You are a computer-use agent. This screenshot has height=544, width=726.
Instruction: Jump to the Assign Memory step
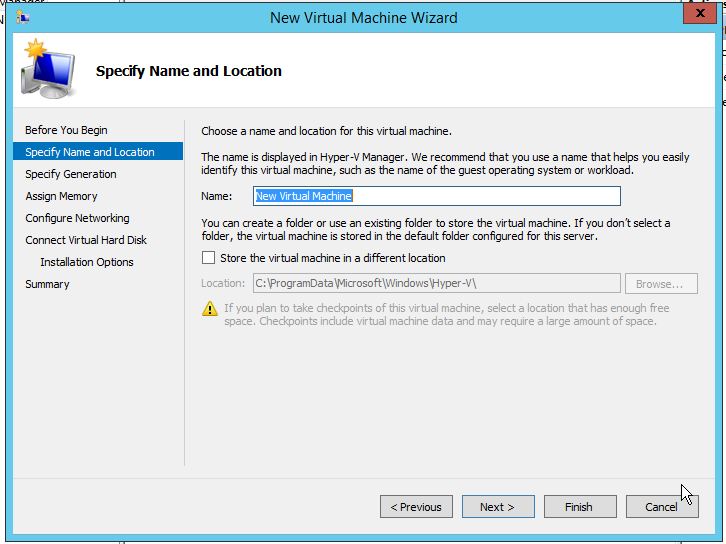(61, 196)
